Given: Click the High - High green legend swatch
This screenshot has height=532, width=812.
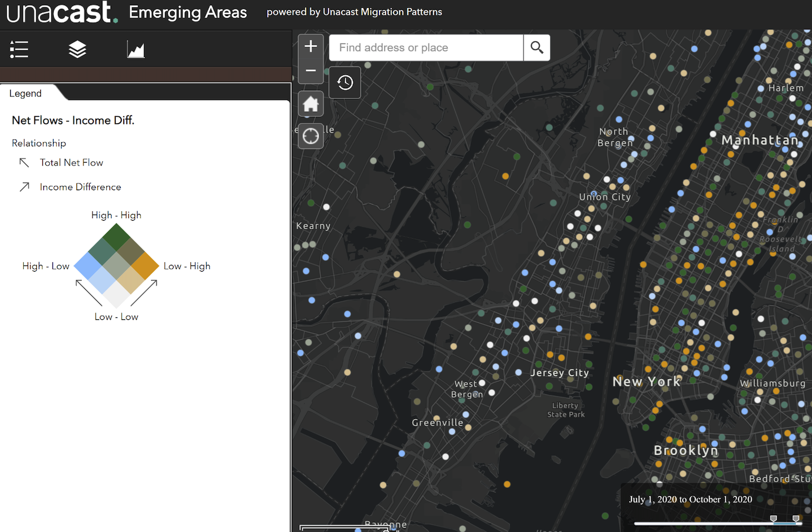Looking at the screenshot, I should 117,237.
